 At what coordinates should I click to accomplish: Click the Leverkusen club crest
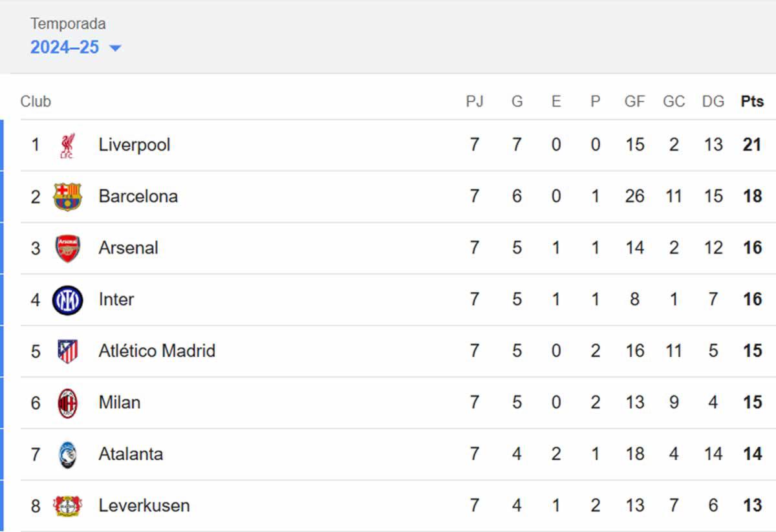67,505
